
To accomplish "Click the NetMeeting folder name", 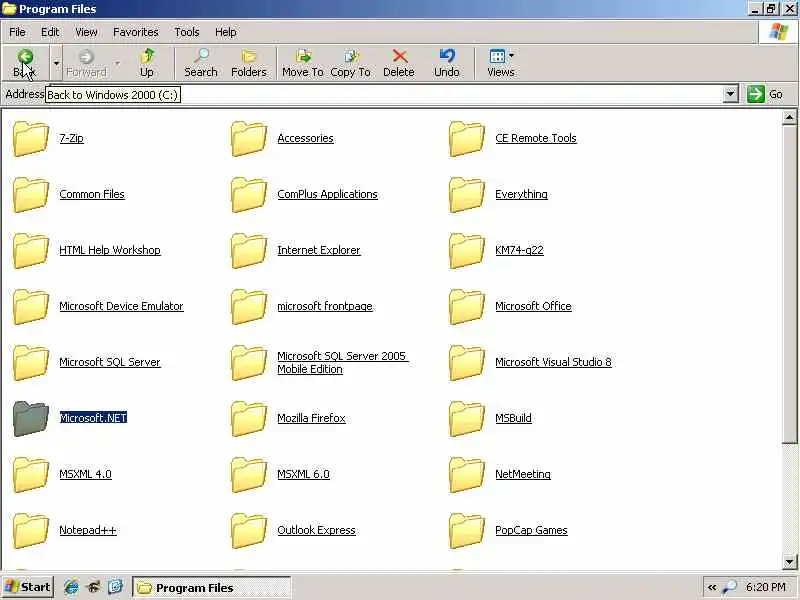I will tap(523, 474).
